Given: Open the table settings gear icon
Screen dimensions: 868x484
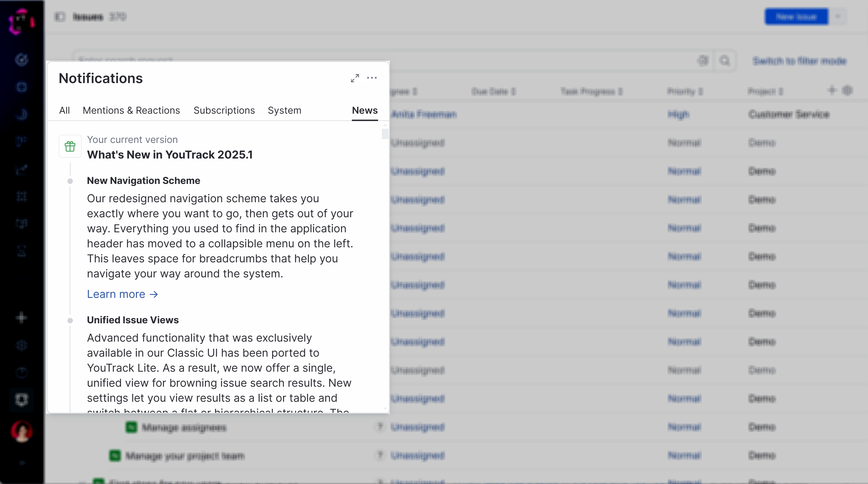Looking at the screenshot, I should (x=847, y=90).
